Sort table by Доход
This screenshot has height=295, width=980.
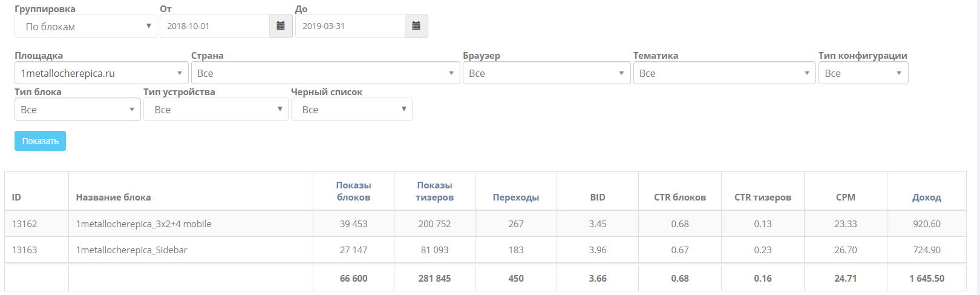(927, 197)
